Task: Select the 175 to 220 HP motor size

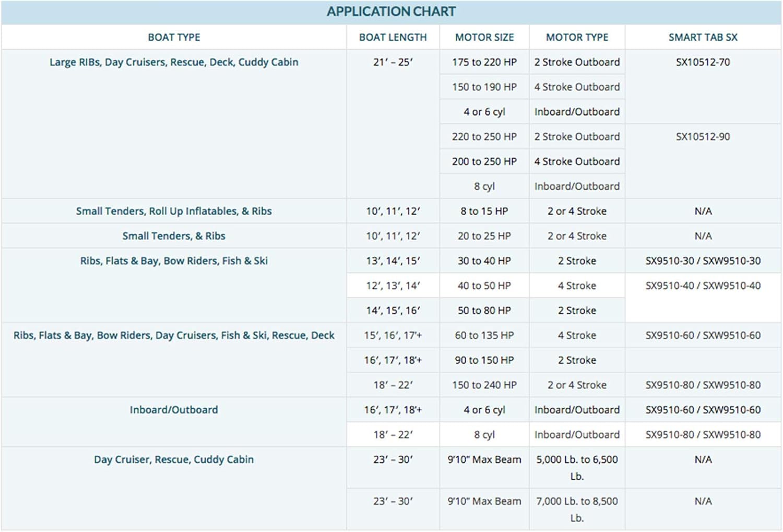Action: pyautogui.click(x=484, y=62)
